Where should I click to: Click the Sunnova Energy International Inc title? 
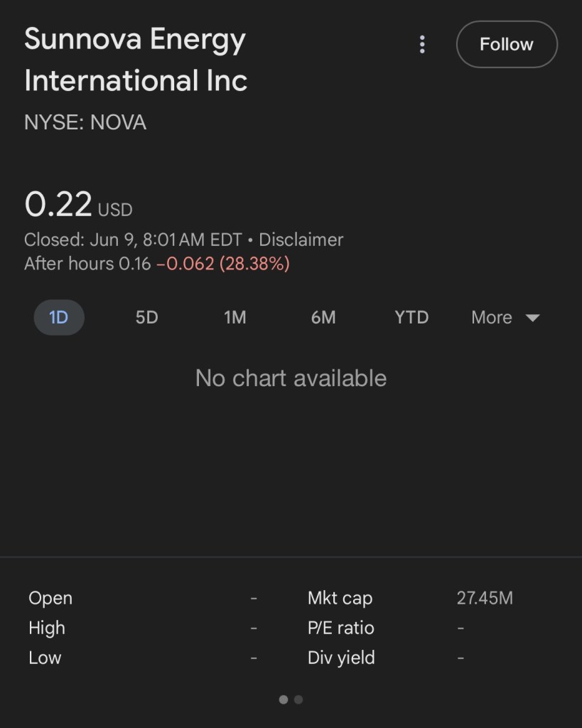135,60
